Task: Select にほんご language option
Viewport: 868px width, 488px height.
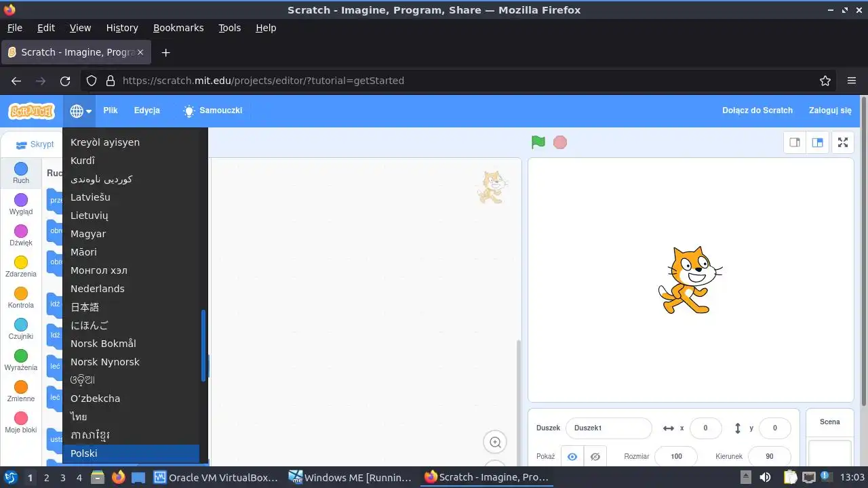Action: pyautogui.click(x=132, y=325)
